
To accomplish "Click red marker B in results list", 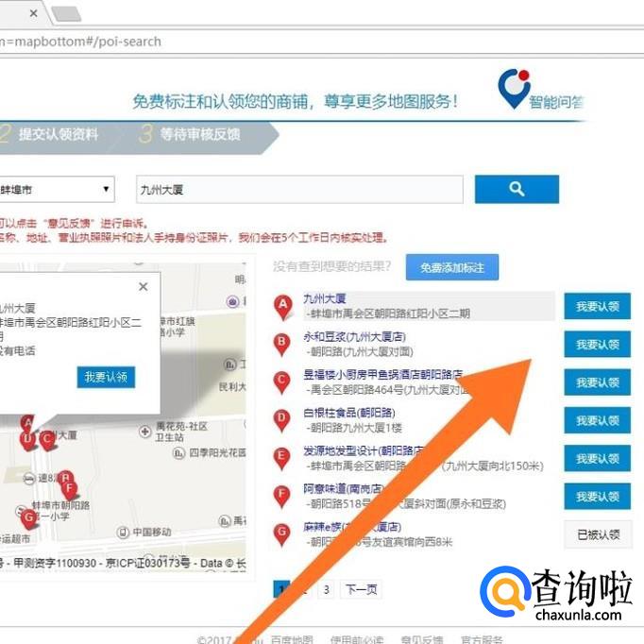I will point(281,344).
